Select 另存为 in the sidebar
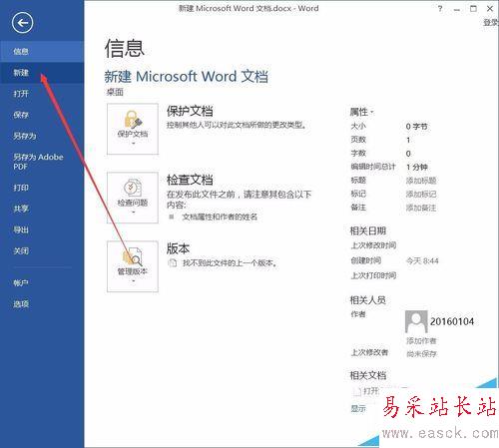The width and height of the screenshot is (499, 448). pos(42,136)
